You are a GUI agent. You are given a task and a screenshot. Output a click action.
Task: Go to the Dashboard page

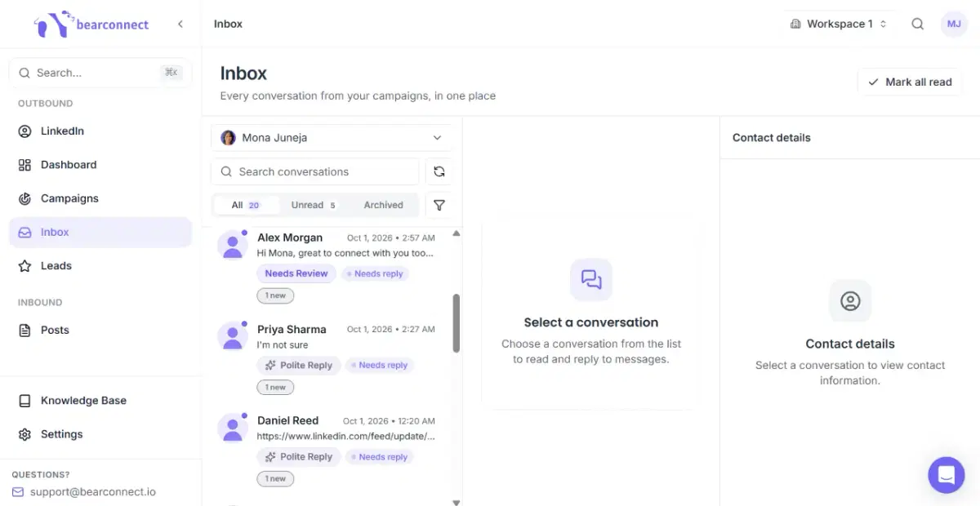[100, 165]
